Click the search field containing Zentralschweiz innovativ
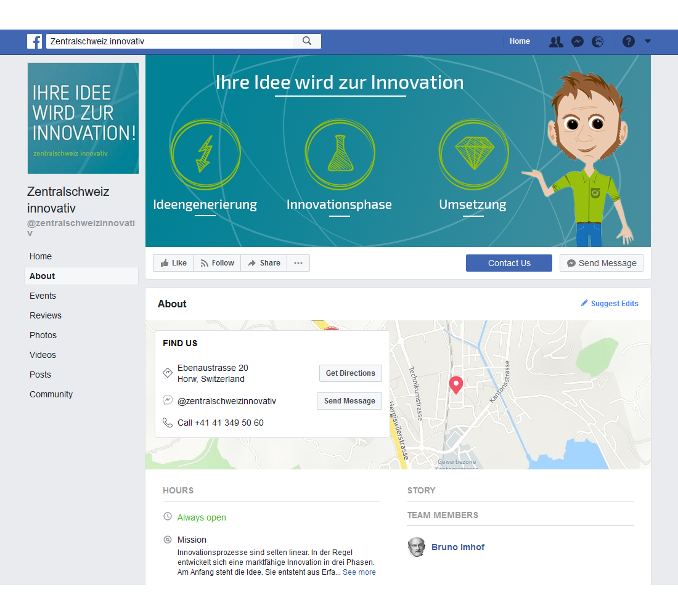Screen dimensions: 678x616 pos(169,41)
